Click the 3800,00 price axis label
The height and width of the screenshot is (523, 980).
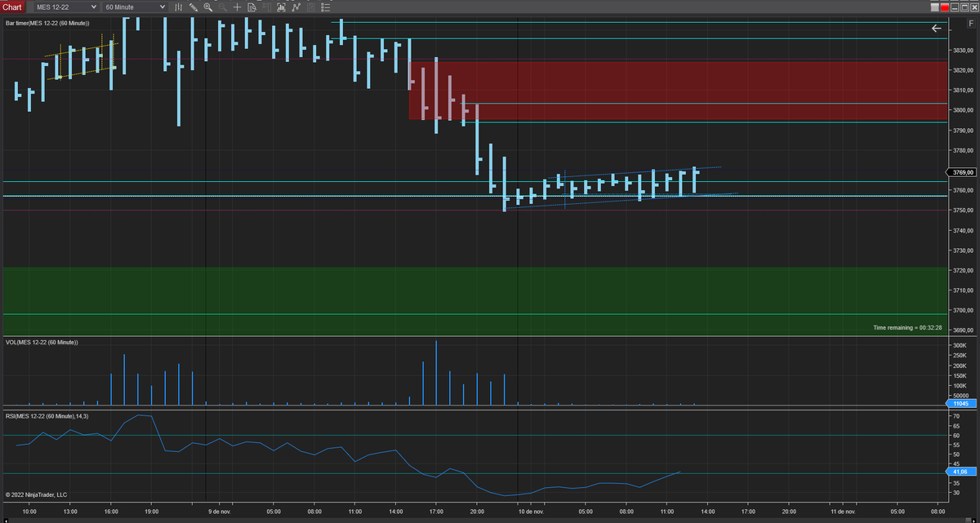[x=962, y=110]
